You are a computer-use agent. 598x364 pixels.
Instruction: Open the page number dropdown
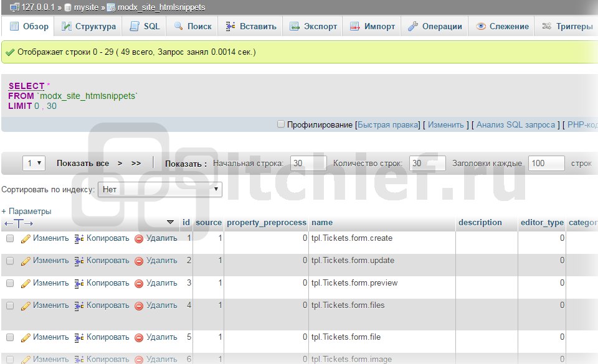pos(34,164)
